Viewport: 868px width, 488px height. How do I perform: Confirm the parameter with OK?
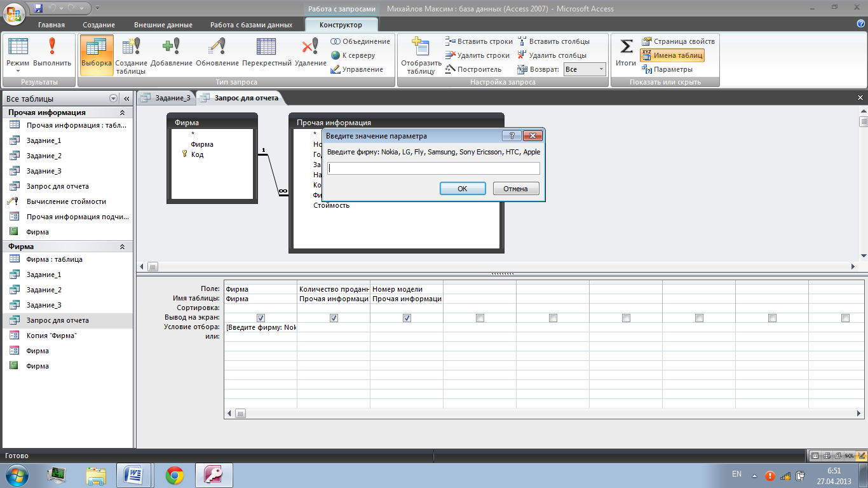click(463, 189)
